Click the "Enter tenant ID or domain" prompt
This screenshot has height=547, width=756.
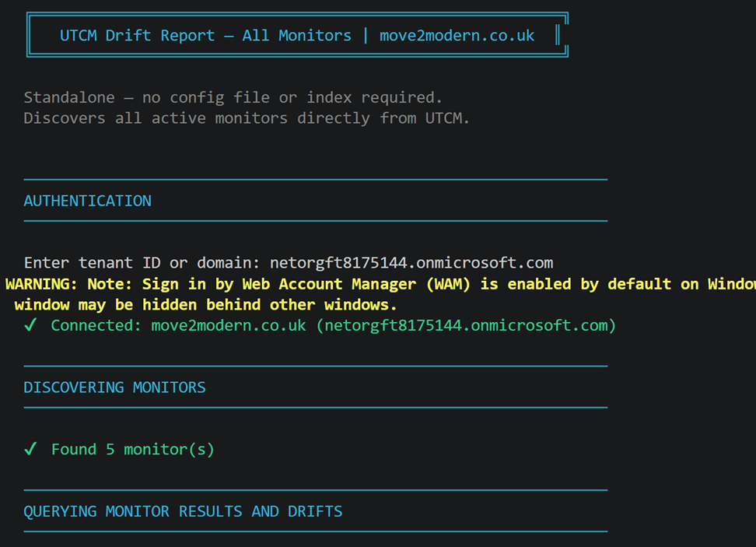tap(143, 263)
